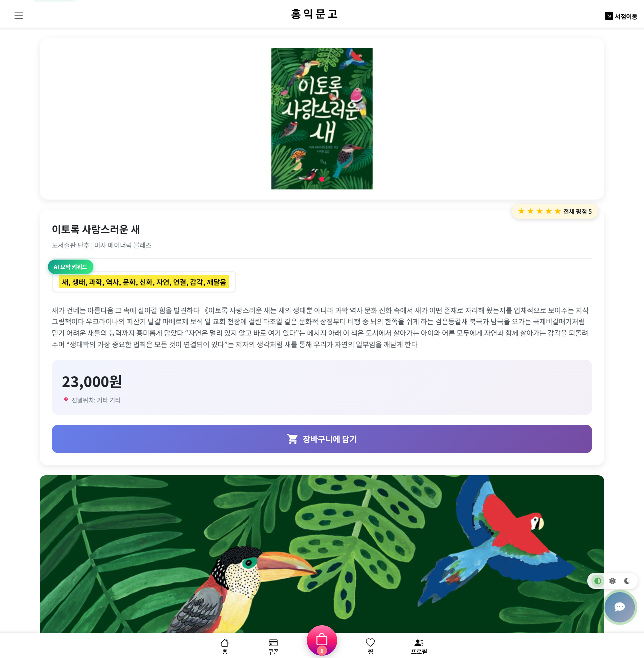
Task: Open the chat bubble floating button
Action: point(619,607)
